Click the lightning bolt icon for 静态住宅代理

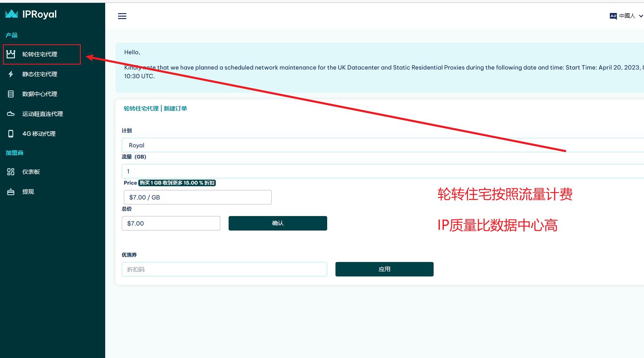(11, 74)
